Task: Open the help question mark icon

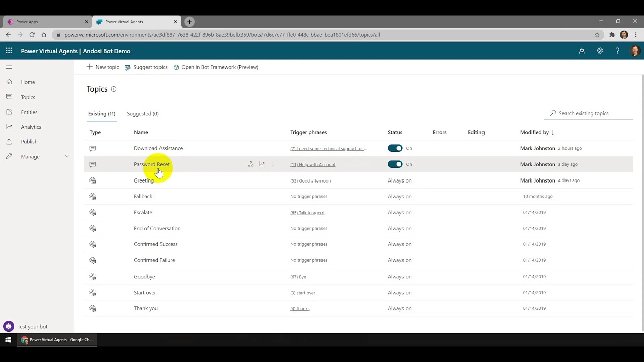Action: pos(617,51)
